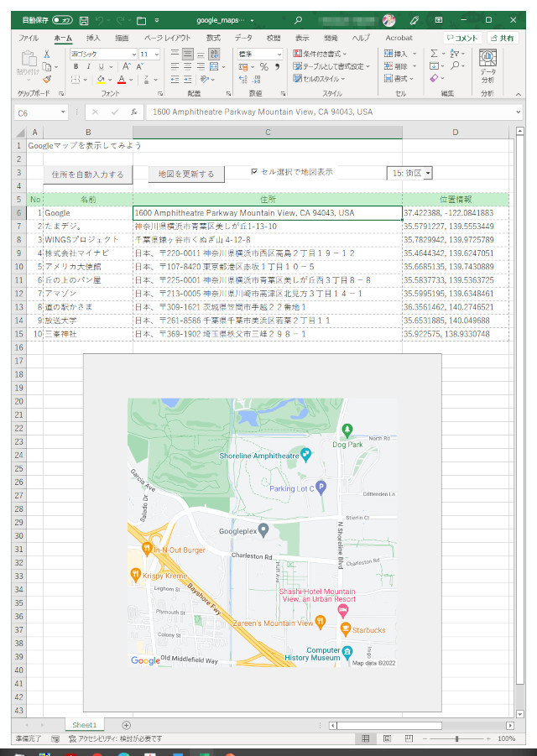The image size is (537, 756).
Task: Click the zoom slider in status bar
Action: click(456, 738)
